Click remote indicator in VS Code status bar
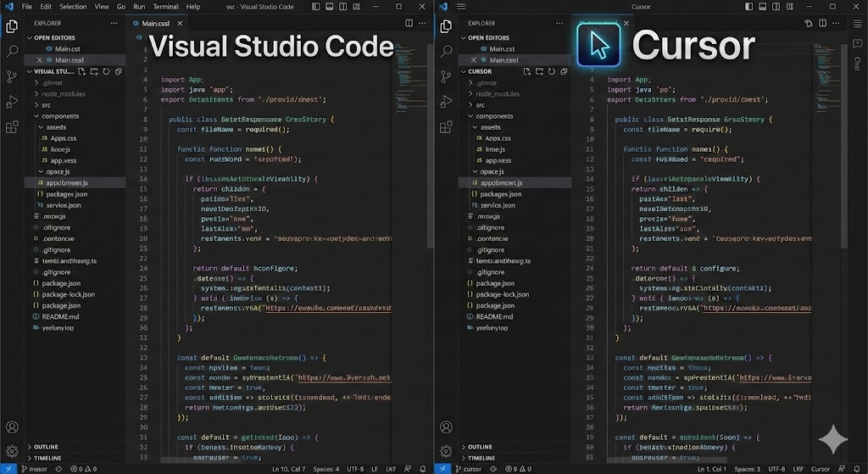Screen dimensions: 868x474 coord(8,469)
